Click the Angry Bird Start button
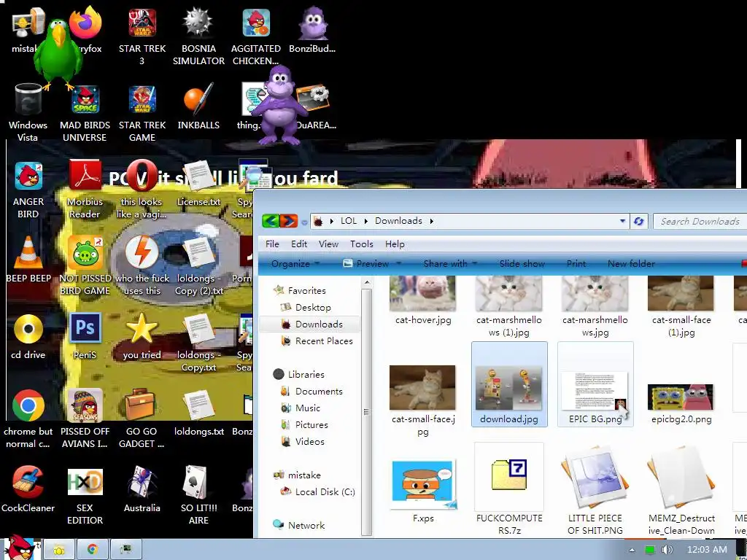This screenshot has width=747, height=560. [20, 548]
